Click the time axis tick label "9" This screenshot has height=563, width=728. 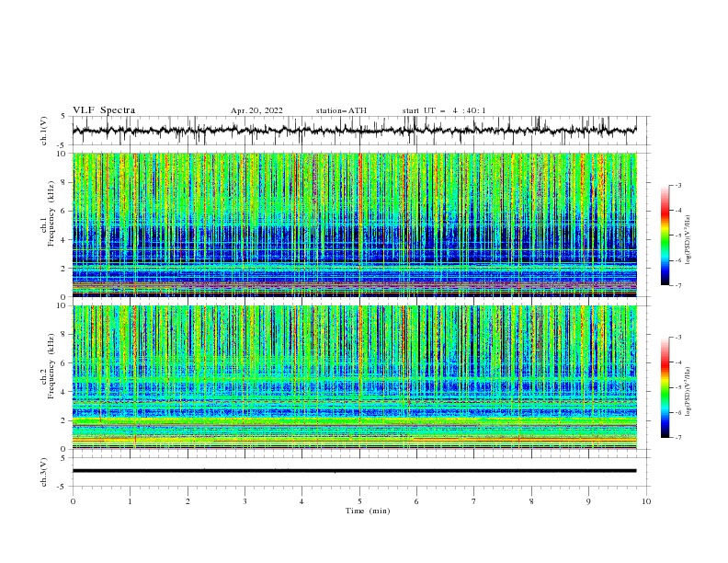pos(588,501)
